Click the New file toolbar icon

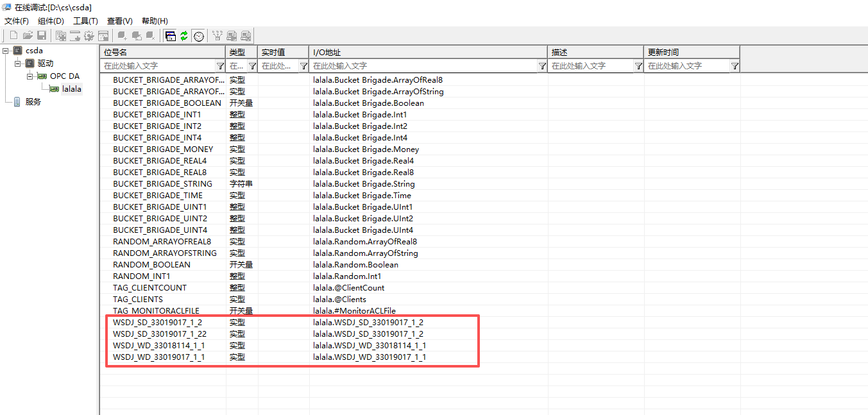(x=13, y=35)
